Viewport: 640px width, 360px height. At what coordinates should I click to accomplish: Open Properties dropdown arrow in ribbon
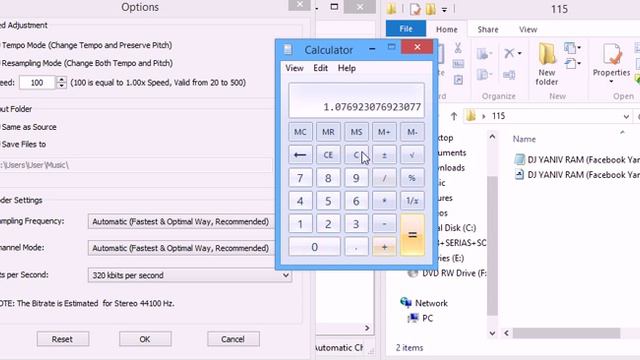tap(611, 82)
